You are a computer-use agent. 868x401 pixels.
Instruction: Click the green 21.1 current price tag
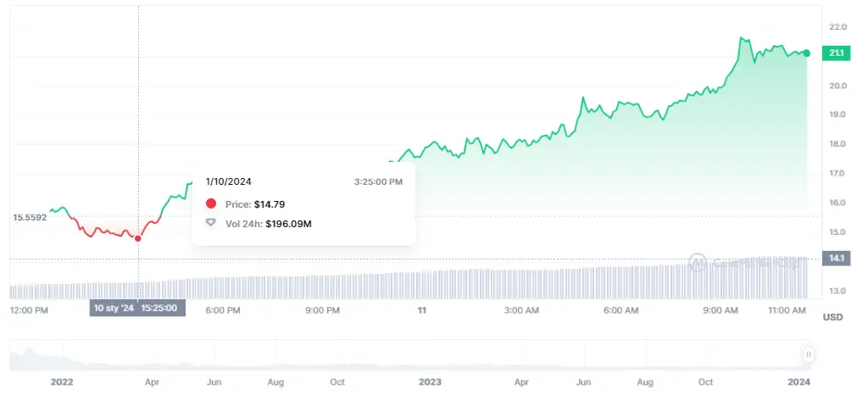click(836, 53)
